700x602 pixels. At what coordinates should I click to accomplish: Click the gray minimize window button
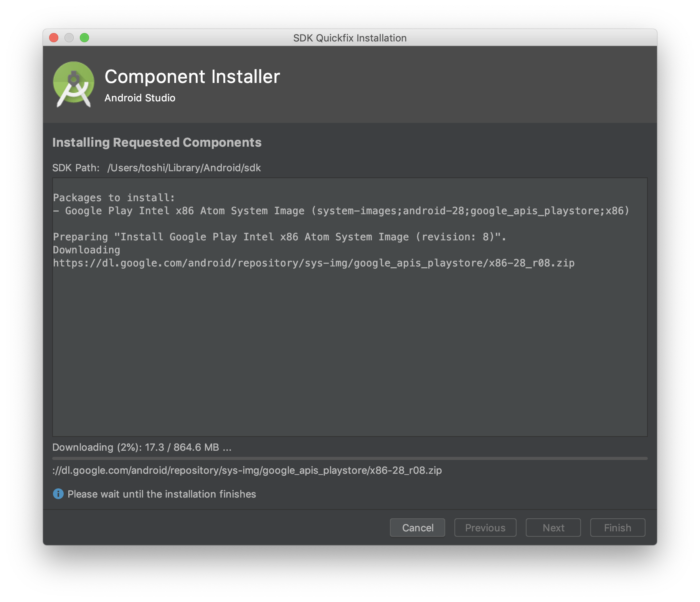click(69, 38)
